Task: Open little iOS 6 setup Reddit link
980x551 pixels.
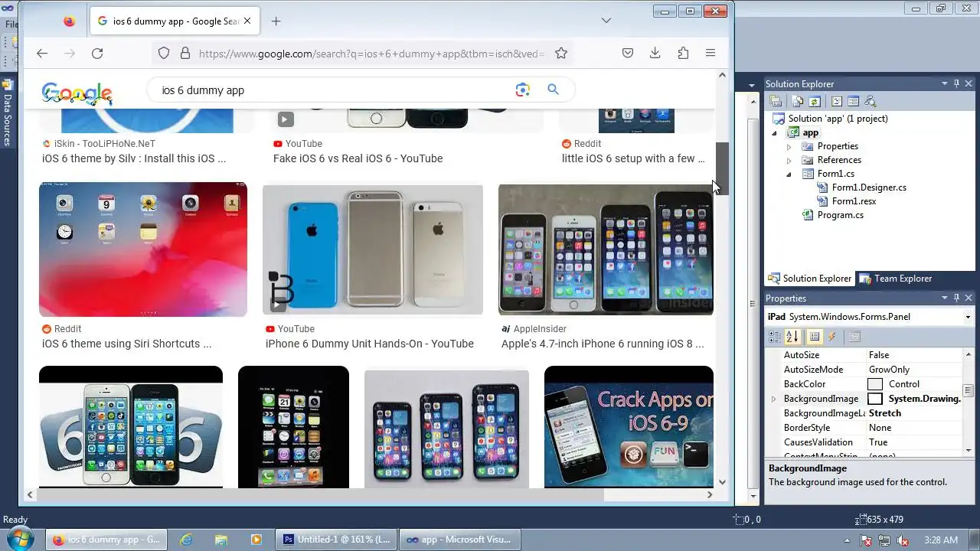Action: [633, 158]
